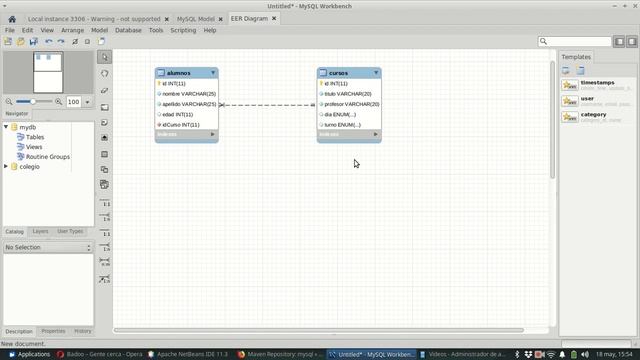Select the place image tool
This screenshot has height=360, width=640.
pos(104,138)
